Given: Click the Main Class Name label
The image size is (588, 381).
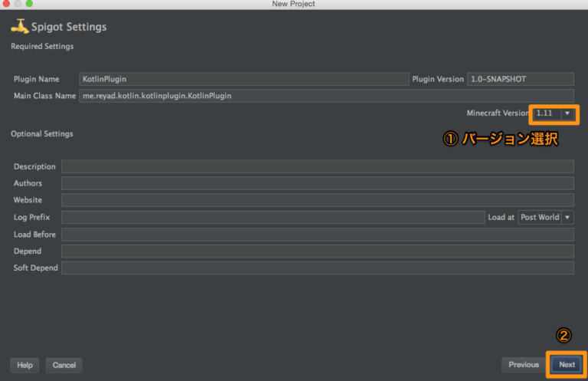Looking at the screenshot, I should 44,96.
